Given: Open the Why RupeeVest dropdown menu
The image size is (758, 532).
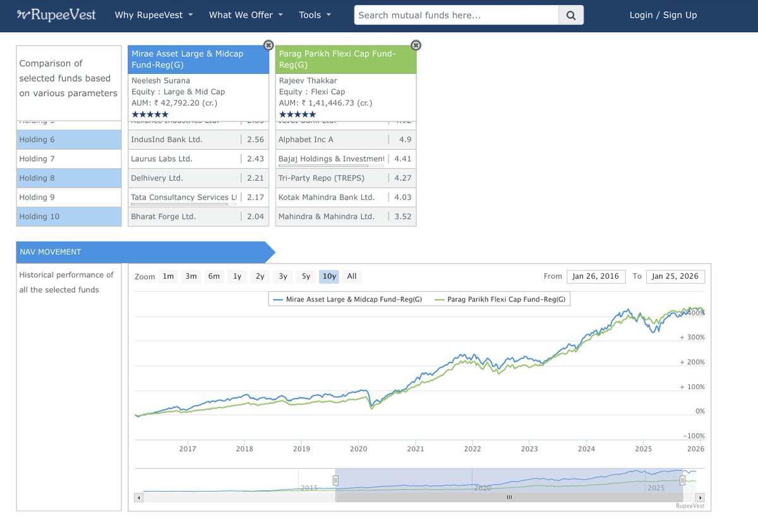Looking at the screenshot, I should pos(154,15).
